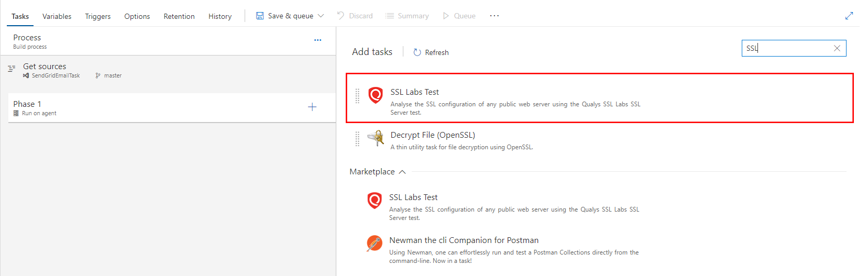This screenshot has height=276, width=868.
Task: Collapse the Marketplace section chevron
Action: (402, 172)
